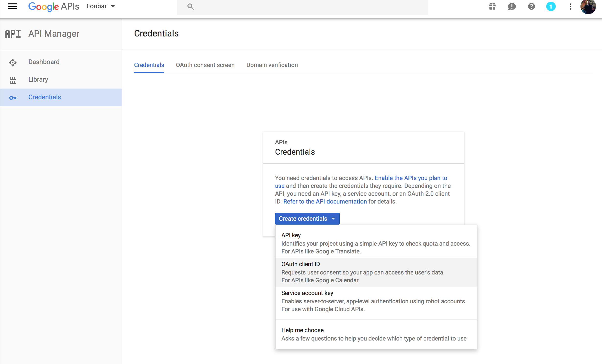Click the search magnifier icon

point(191,7)
